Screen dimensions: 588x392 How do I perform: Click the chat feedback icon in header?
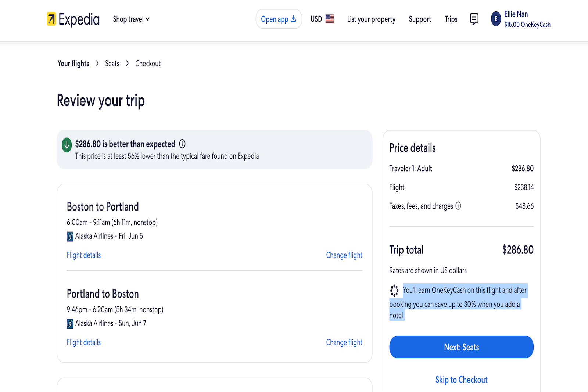(474, 19)
